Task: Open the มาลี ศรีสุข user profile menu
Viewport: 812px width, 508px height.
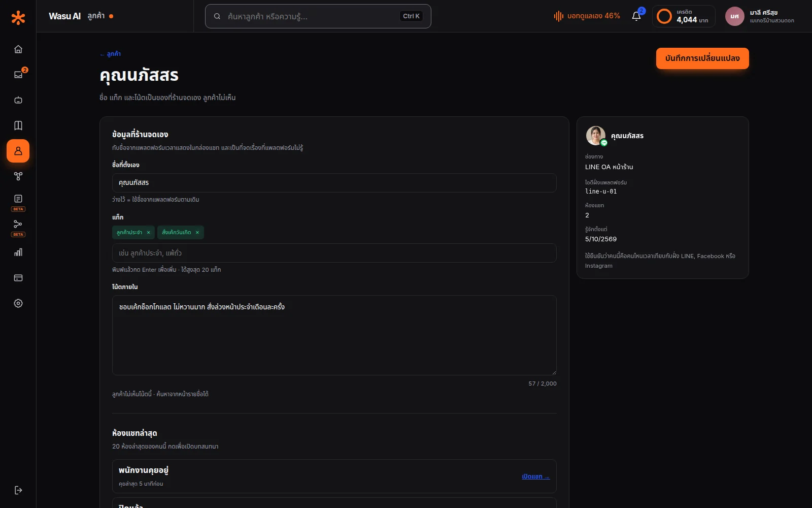Action: (x=760, y=16)
